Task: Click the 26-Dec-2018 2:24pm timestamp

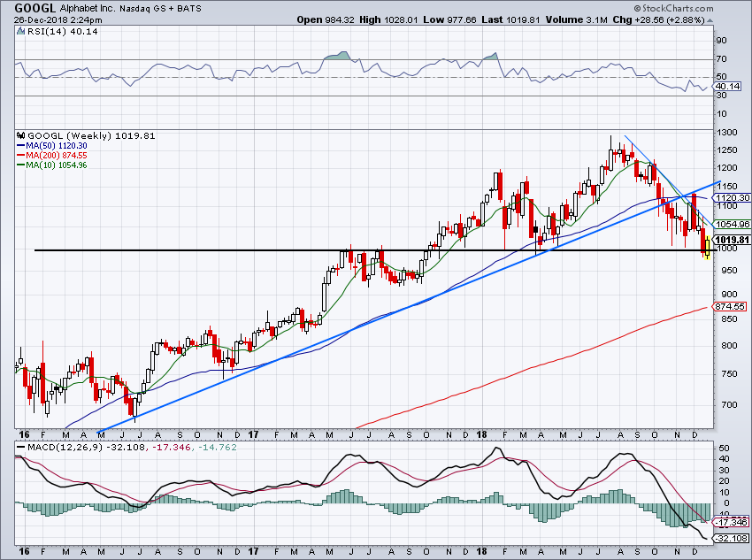Action: (58, 20)
